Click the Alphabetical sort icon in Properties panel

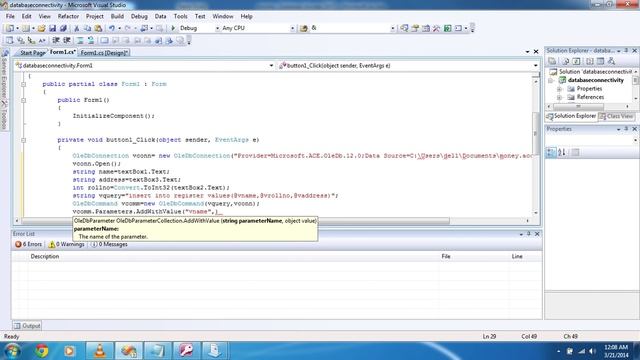click(562, 152)
